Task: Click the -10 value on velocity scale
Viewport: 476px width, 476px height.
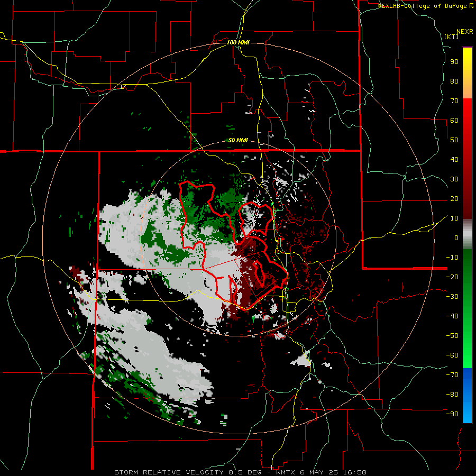Action: click(453, 258)
